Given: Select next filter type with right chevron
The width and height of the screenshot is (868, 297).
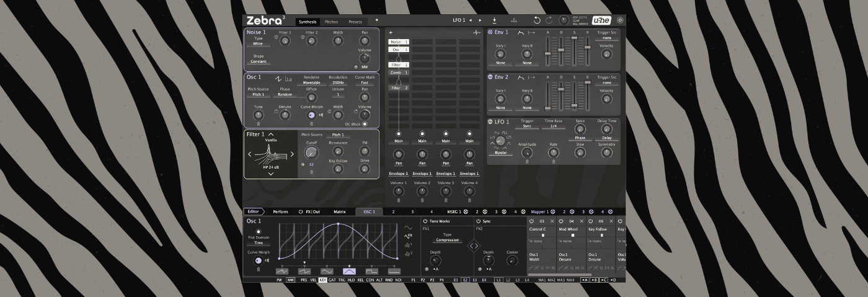Looking at the screenshot, I should pyautogui.click(x=292, y=154).
